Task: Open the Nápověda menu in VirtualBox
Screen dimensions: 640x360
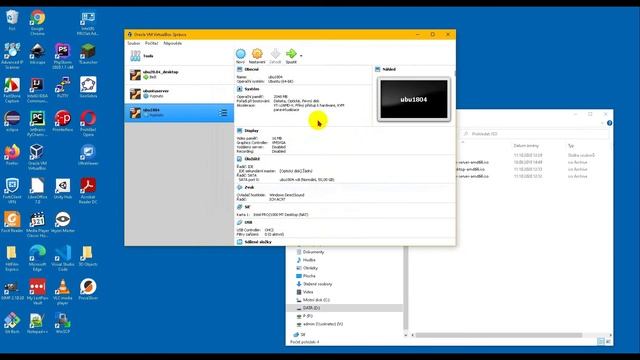Action: pyautogui.click(x=173, y=43)
